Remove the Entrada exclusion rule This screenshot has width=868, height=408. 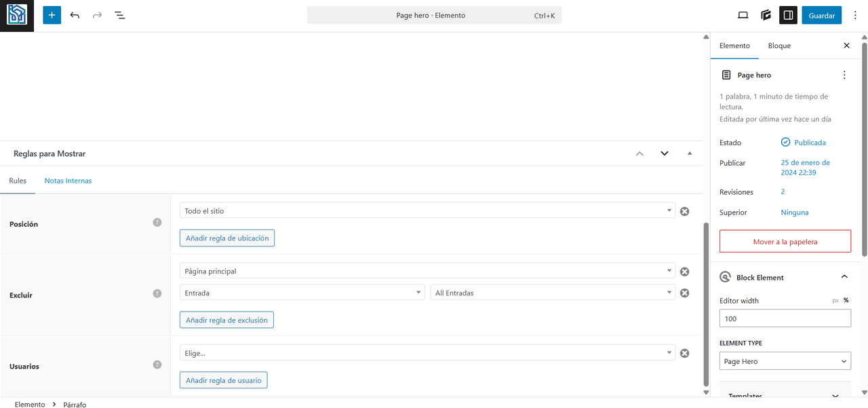click(x=685, y=293)
